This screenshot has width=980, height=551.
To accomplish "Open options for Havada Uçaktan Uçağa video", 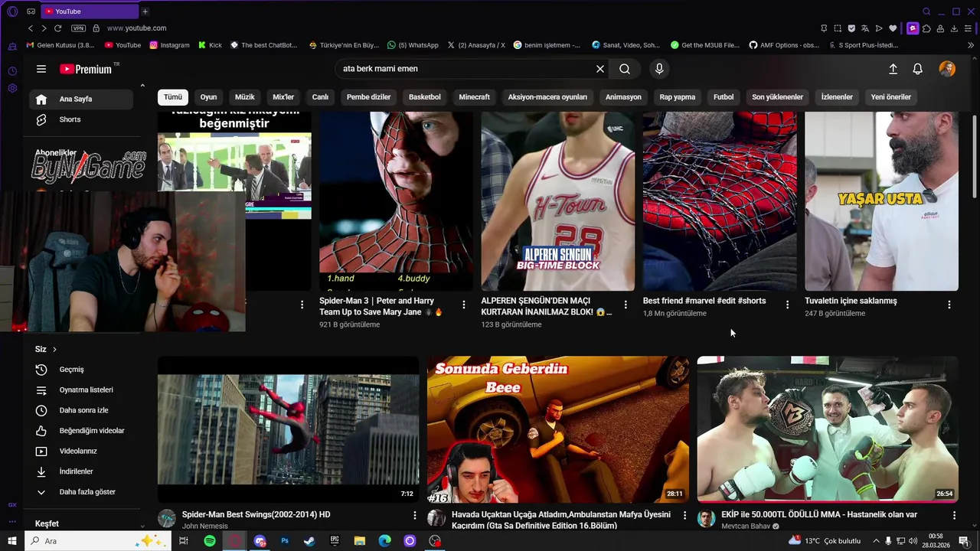I will pyautogui.click(x=684, y=516).
